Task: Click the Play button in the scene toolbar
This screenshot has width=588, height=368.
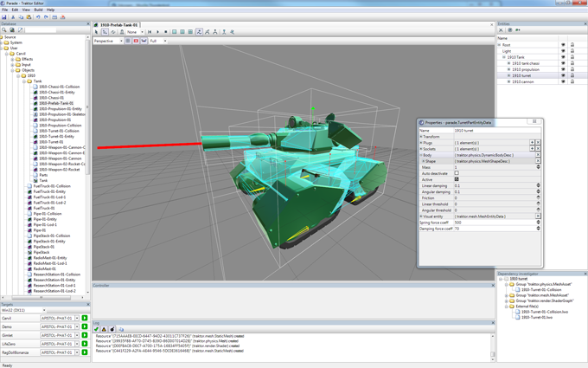Action: (157, 32)
